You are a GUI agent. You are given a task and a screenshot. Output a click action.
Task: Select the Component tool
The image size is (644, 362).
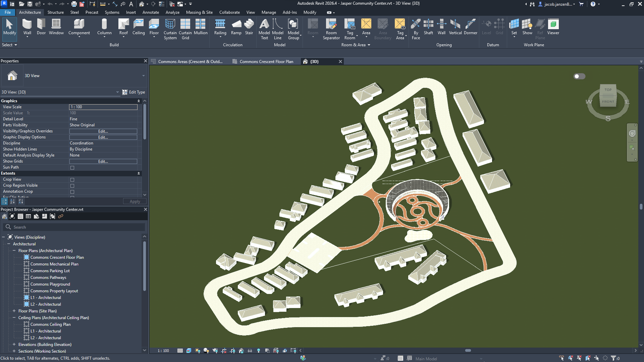pos(79,27)
